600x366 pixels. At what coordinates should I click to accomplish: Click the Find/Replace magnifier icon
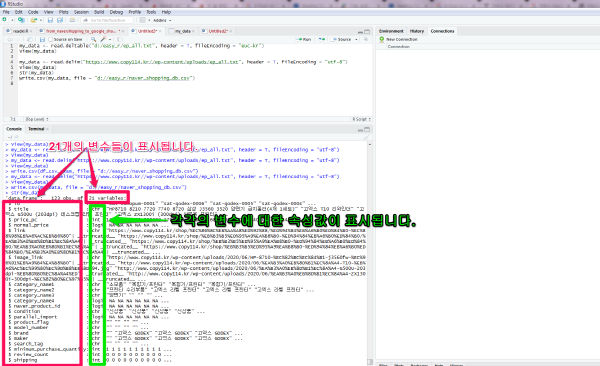click(x=93, y=39)
